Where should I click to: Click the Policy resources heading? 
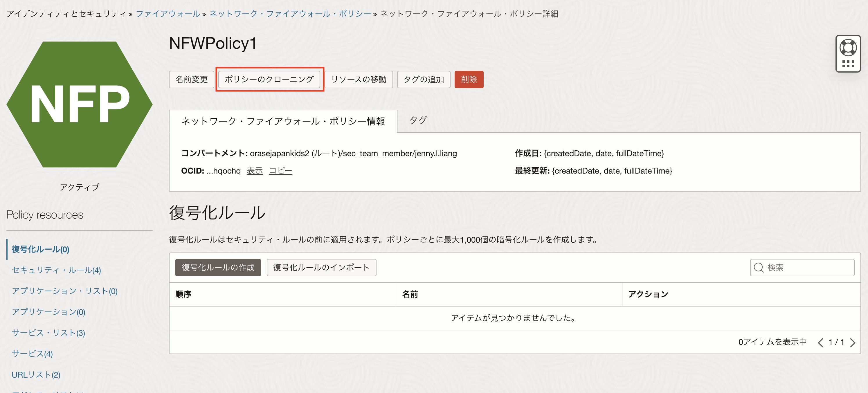pyautogui.click(x=45, y=215)
